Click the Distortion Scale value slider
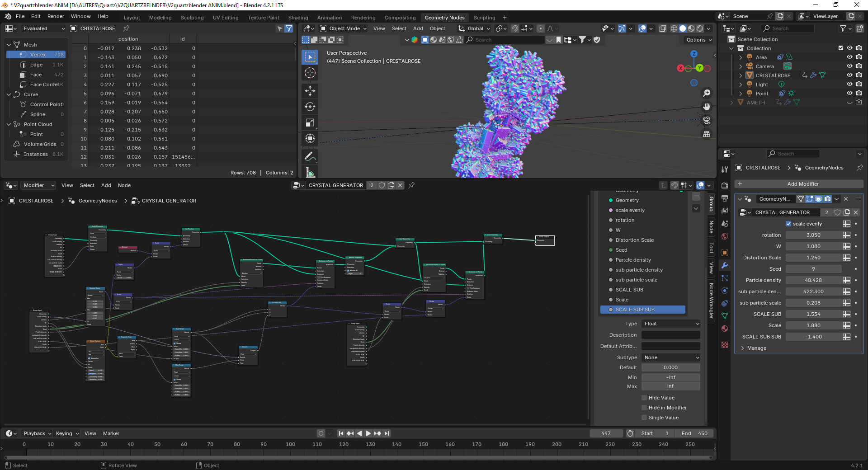 (813, 258)
